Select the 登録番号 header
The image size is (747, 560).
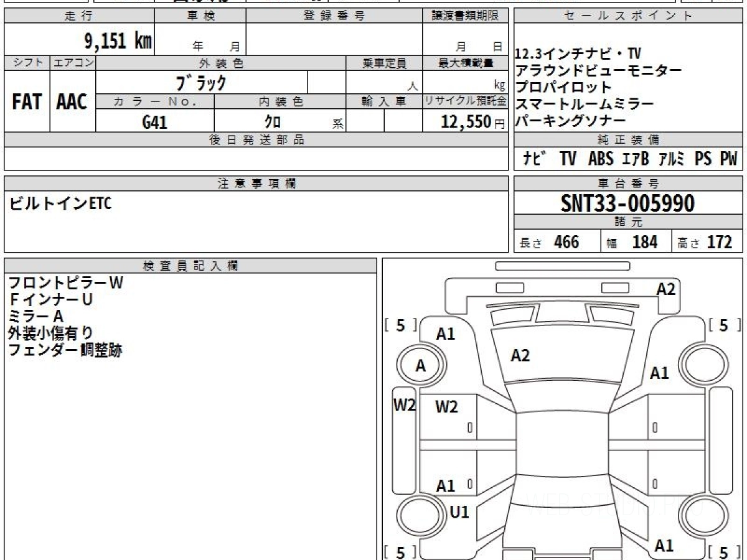pos(334,16)
